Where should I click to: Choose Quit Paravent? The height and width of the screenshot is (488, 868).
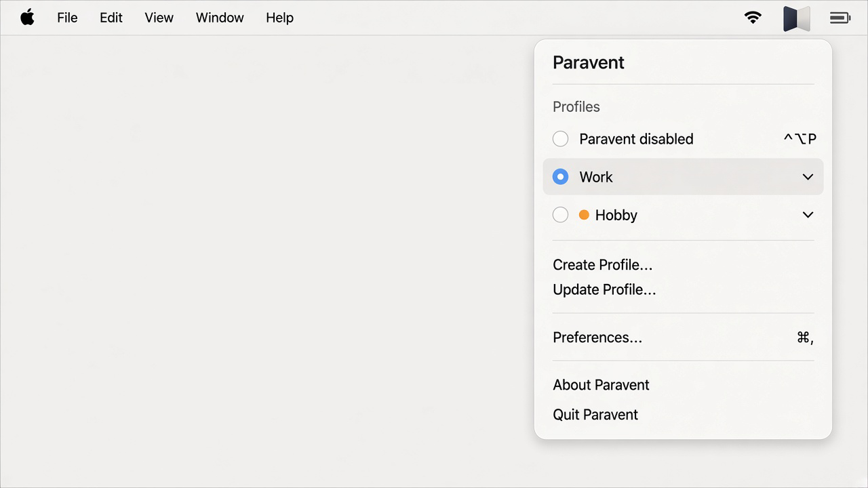[x=595, y=415]
